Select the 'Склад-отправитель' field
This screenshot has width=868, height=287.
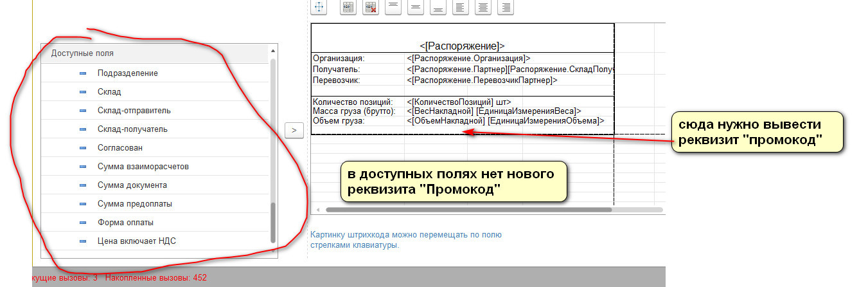[134, 111]
